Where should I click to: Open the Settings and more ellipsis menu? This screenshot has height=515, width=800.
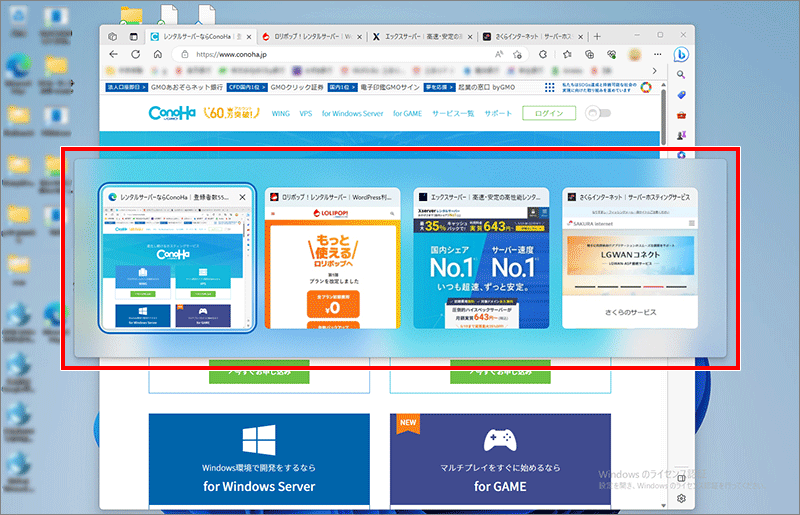658,54
